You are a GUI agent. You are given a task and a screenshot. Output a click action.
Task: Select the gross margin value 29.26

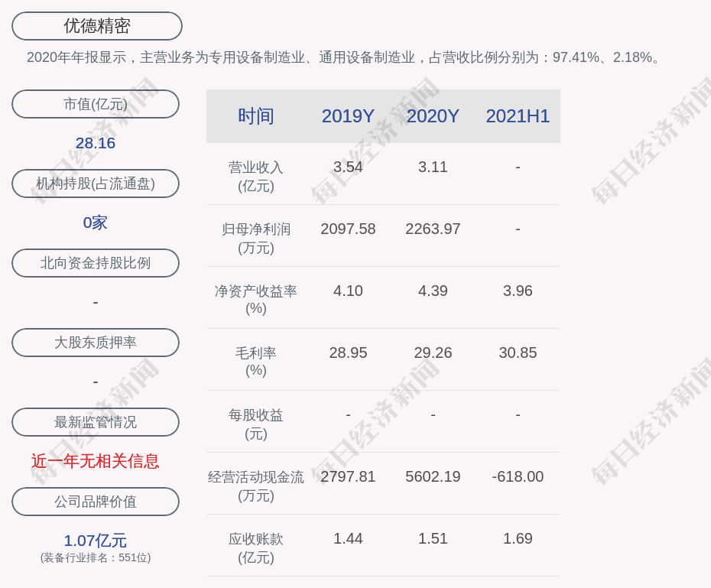click(x=433, y=352)
